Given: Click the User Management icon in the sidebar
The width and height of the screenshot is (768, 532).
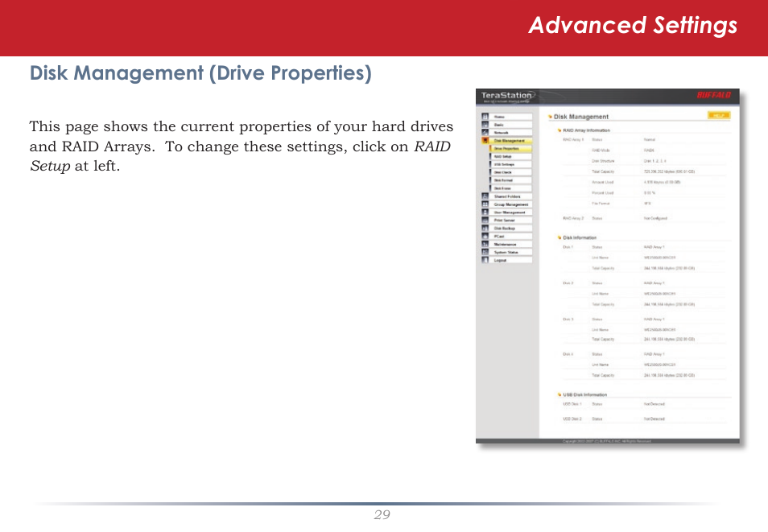Looking at the screenshot, I should pos(485,212).
